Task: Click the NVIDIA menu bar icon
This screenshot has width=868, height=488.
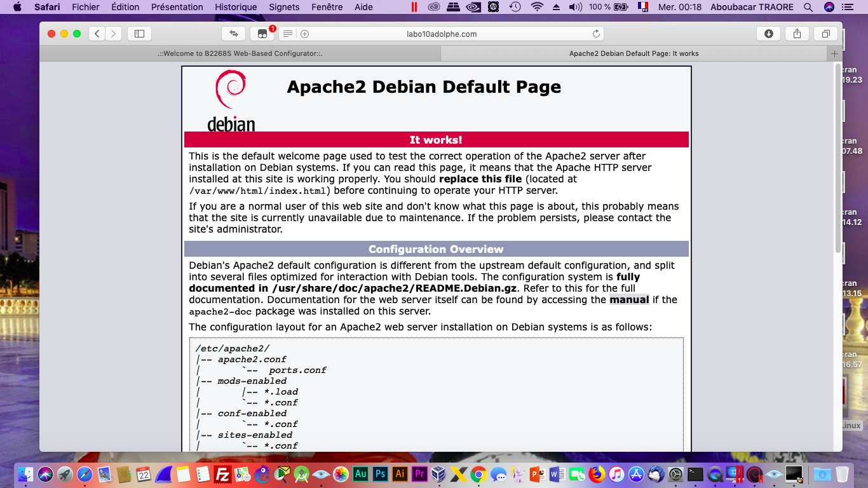Action: click(473, 7)
